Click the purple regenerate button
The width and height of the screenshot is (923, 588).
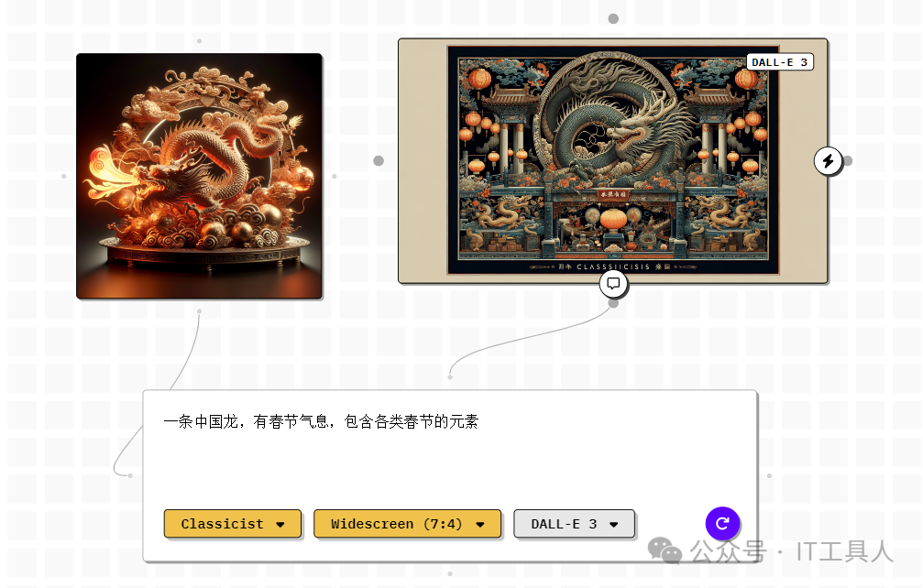(x=722, y=523)
